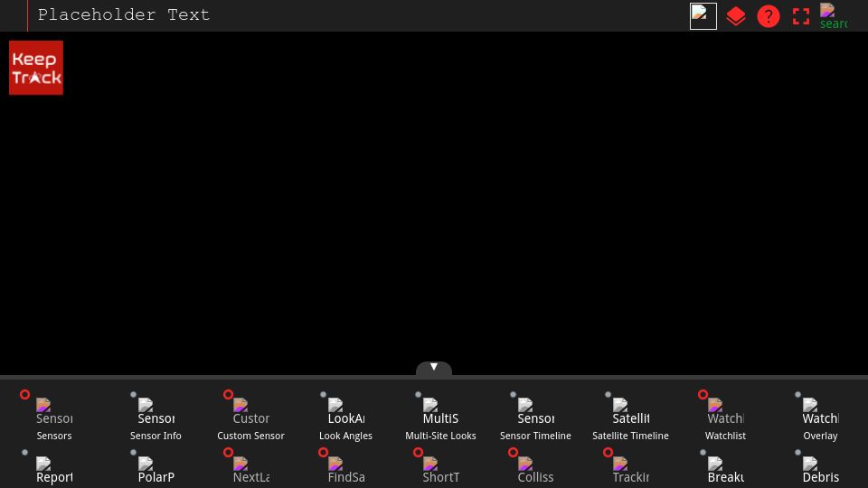The height and width of the screenshot is (488, 868).
Task: Open the NextLa bottom menu item
Action: pos(250,469)
